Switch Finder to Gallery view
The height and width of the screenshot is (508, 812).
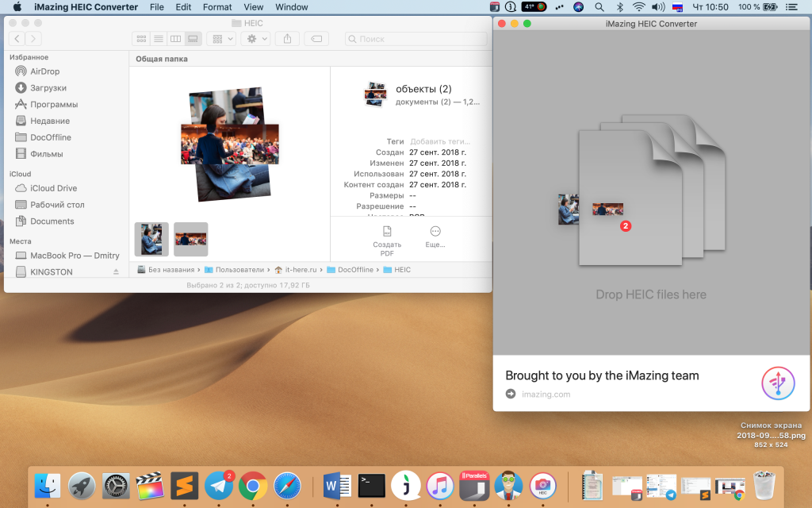(x=192, y=39)
